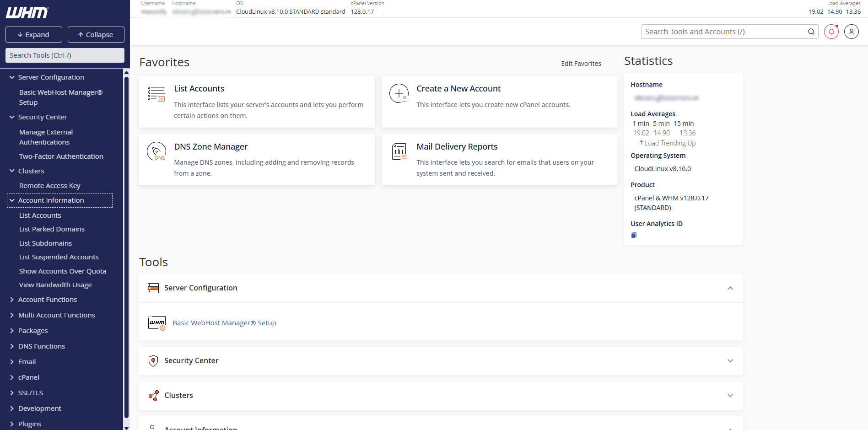Click the Security Center shield icon
The height and width of the screenshot is (430, 868).
click(x=153, y=361)
